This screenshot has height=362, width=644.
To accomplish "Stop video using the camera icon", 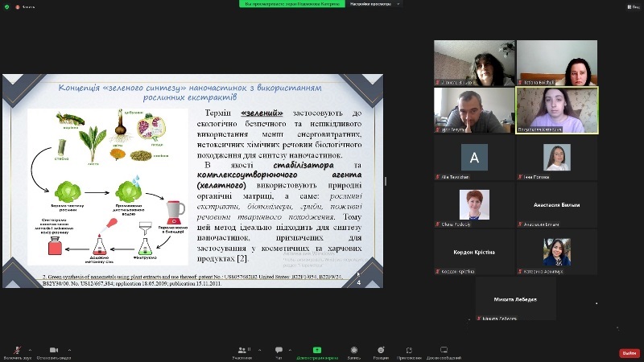I will tap(54, 350).
